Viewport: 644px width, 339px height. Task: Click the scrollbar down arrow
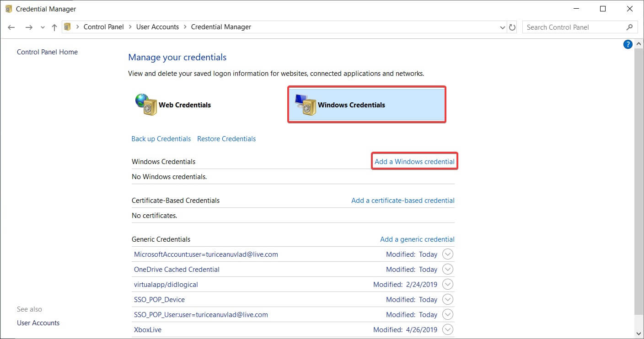[x=639, y=334]
